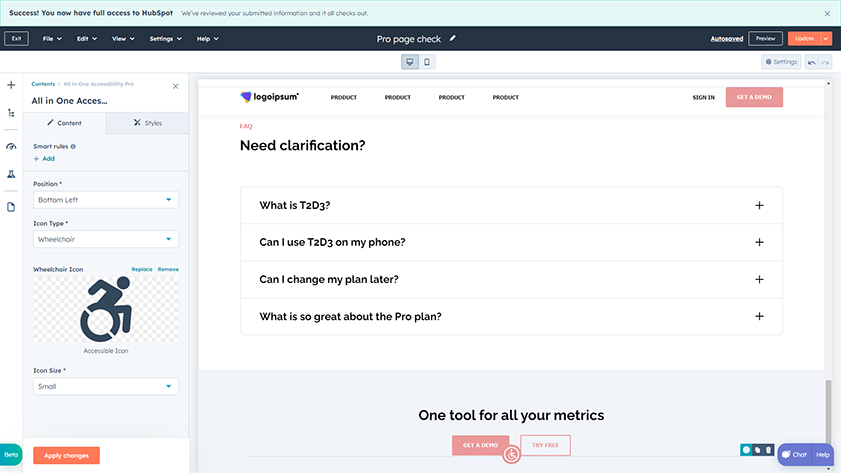Click the One tool for all your metrics heading
The image size is (841, 473).
[511, 415]
